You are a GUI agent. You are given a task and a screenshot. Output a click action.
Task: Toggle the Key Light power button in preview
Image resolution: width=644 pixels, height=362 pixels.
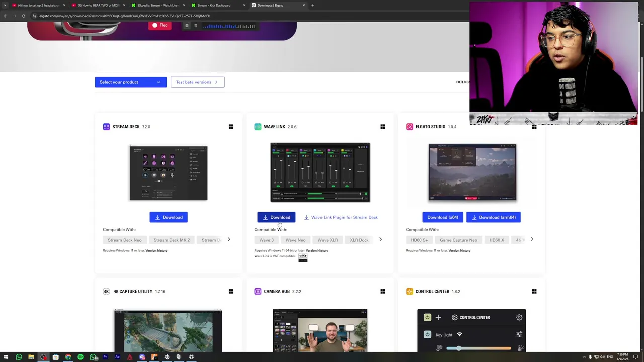click(427, 334)
